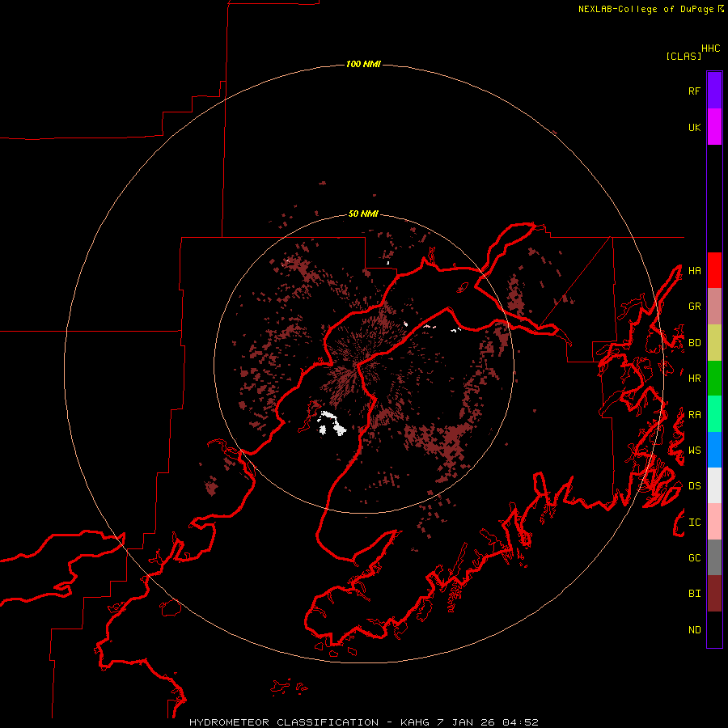Click the RF legend label
The height and width of the screenshot is (728, 728).
point(694,91)
